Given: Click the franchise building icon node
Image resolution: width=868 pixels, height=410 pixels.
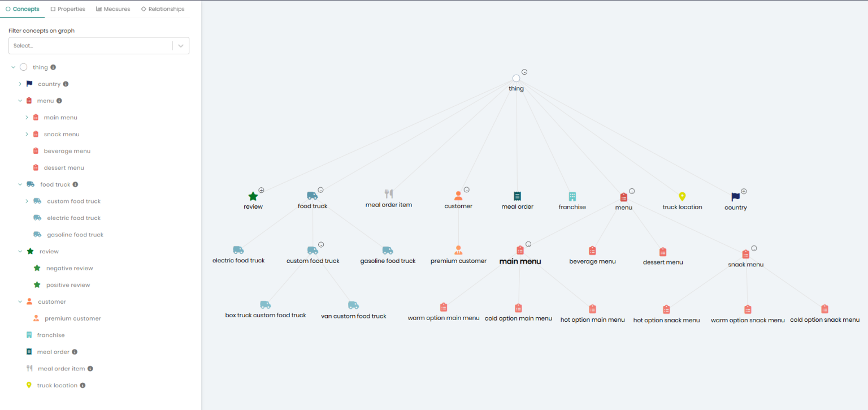Looking at the screenshot, I should 572,197.
